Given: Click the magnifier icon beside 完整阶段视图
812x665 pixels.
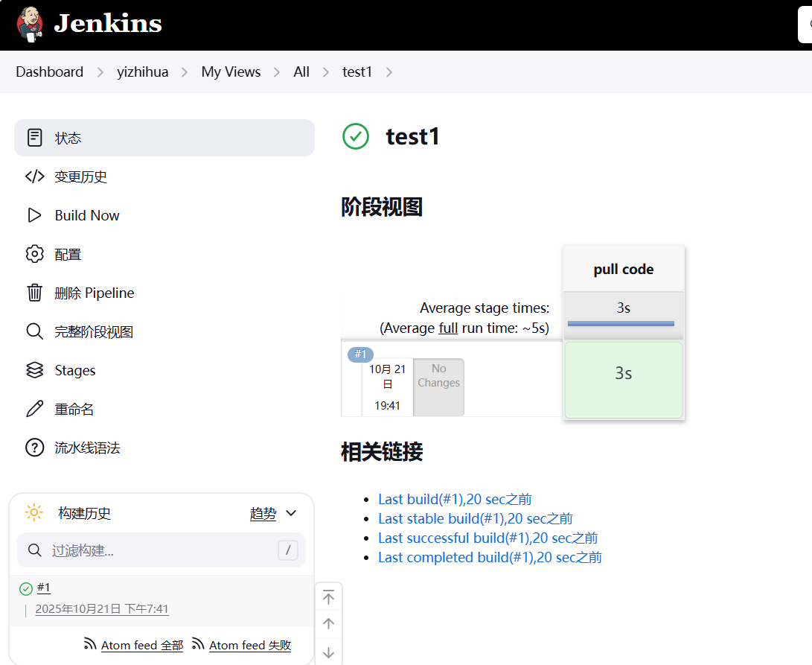Looking at the screenshot, I should tap(35, 331).
